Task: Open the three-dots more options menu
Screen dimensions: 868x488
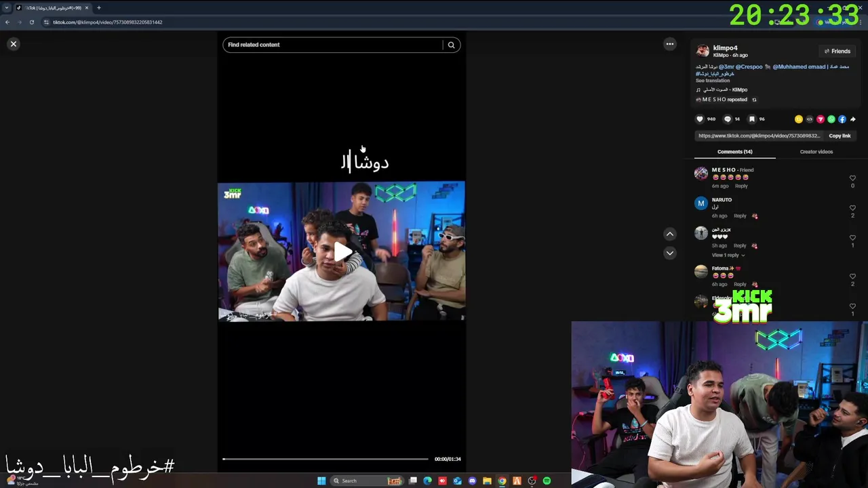Action: [670, 44]
